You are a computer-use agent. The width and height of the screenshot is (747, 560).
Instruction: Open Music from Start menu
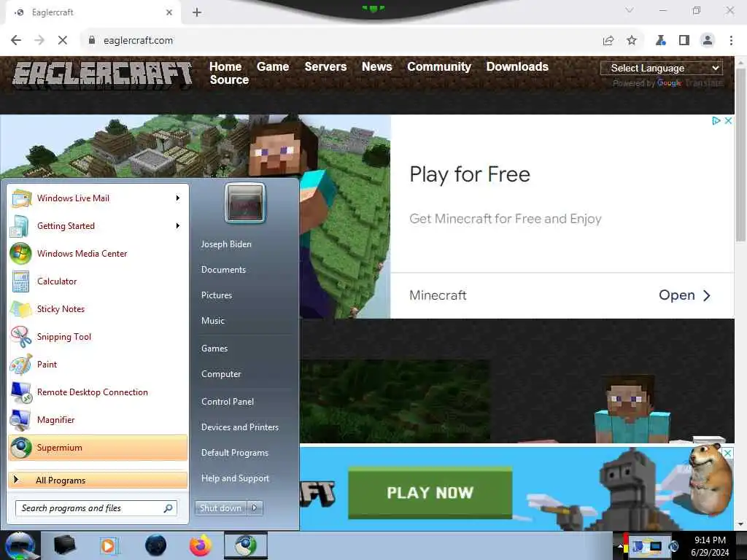point(213,321)
